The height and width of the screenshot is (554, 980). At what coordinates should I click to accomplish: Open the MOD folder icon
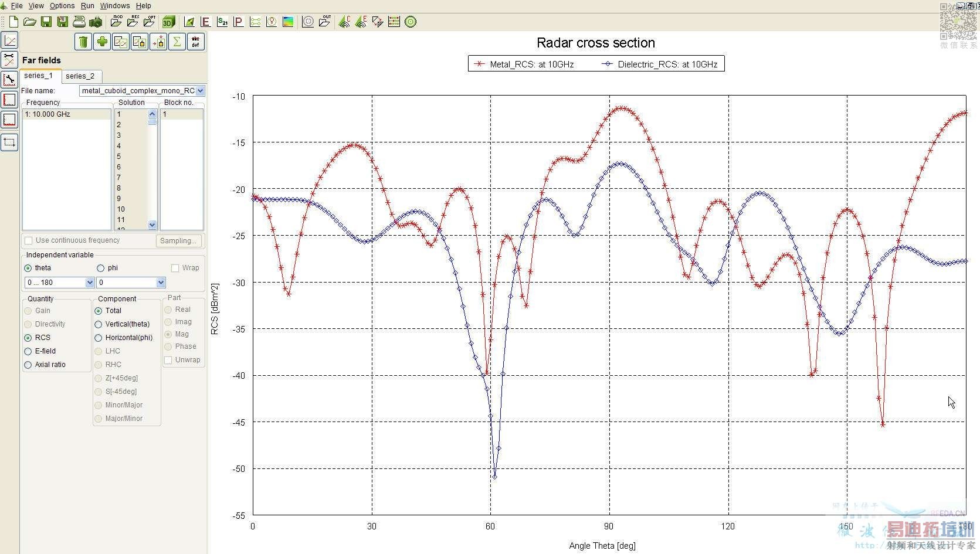point(116,22)
